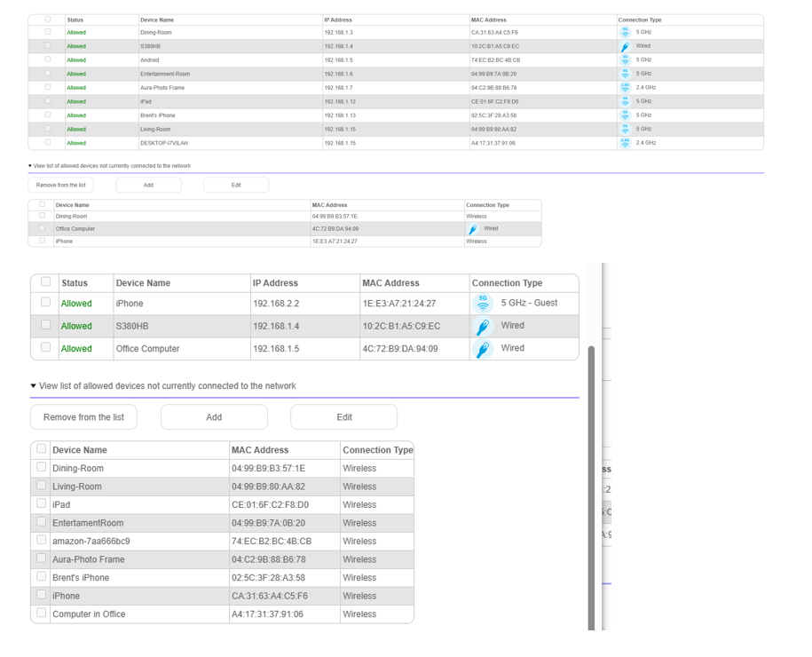Click 5 GHz Wi-Fi icon for Dining-Room

(625, 32)
